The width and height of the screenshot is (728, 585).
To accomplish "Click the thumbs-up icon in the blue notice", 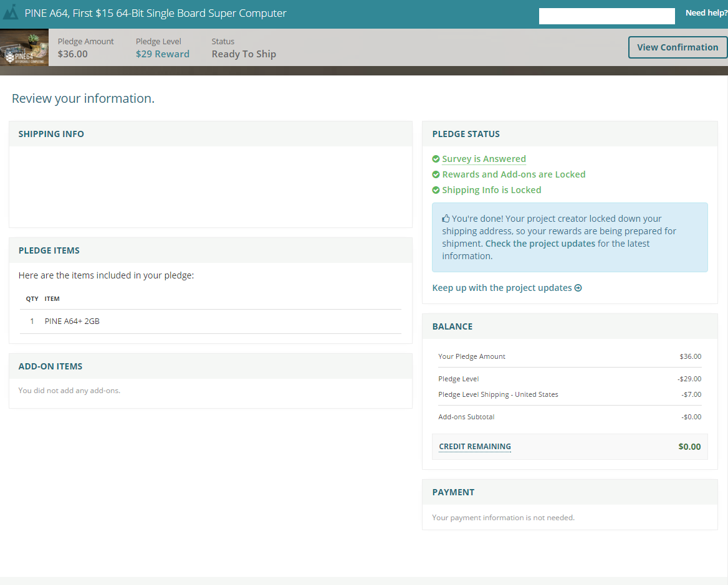I will 446,219.
